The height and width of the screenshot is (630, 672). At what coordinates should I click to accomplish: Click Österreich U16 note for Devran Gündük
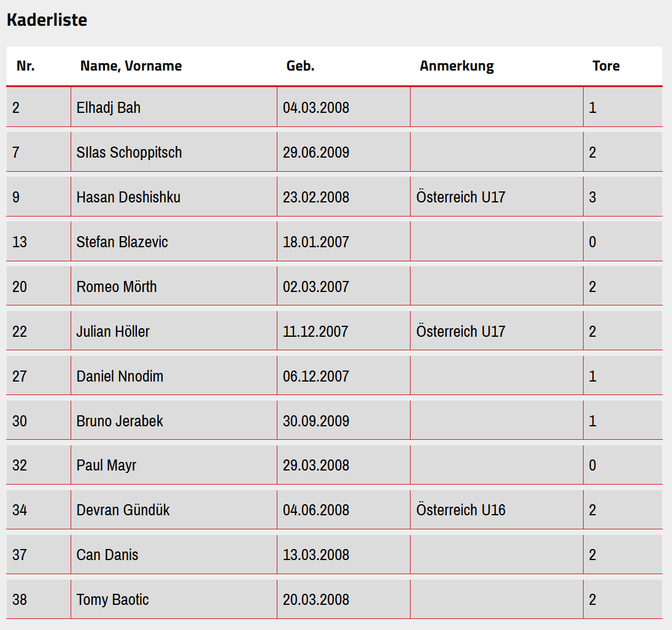click(x=460, y=510)
